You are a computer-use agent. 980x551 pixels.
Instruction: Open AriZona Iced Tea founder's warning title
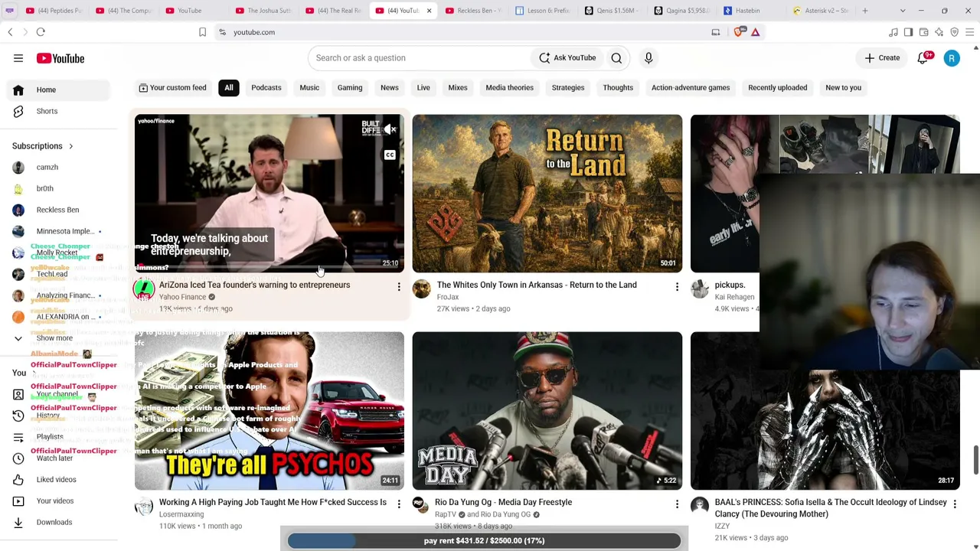click(254, 285)
